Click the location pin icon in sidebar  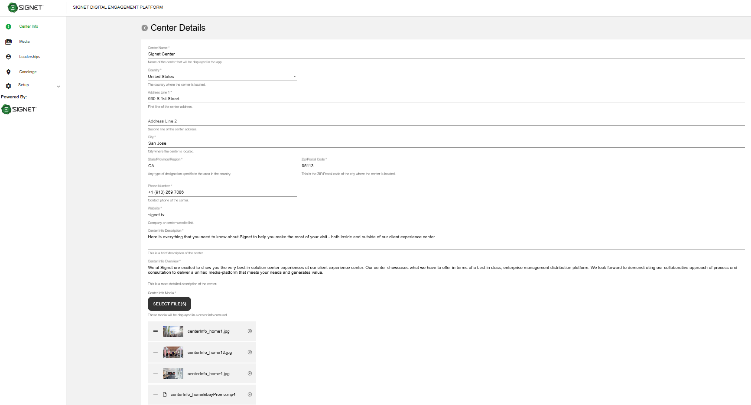(x=8, y=72)
